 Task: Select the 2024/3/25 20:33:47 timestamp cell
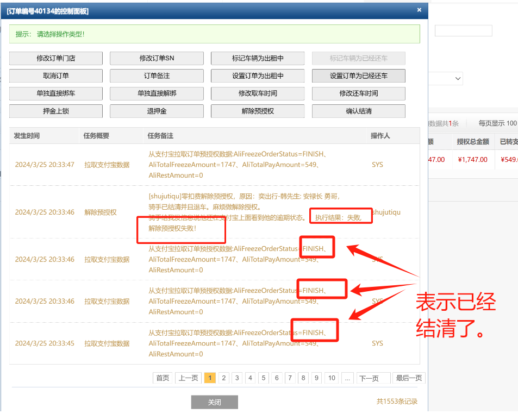click(x=45, y=165)
